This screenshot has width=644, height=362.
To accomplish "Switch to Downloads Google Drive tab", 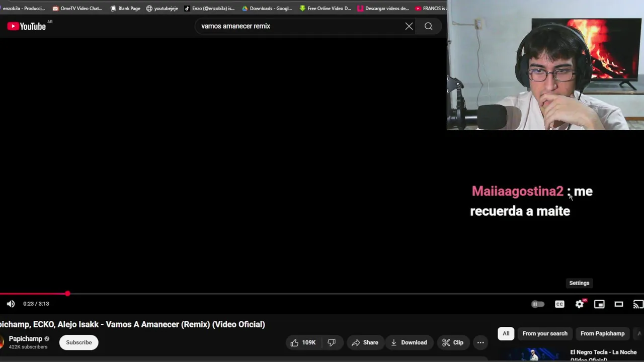I will [x=267, y=8].
